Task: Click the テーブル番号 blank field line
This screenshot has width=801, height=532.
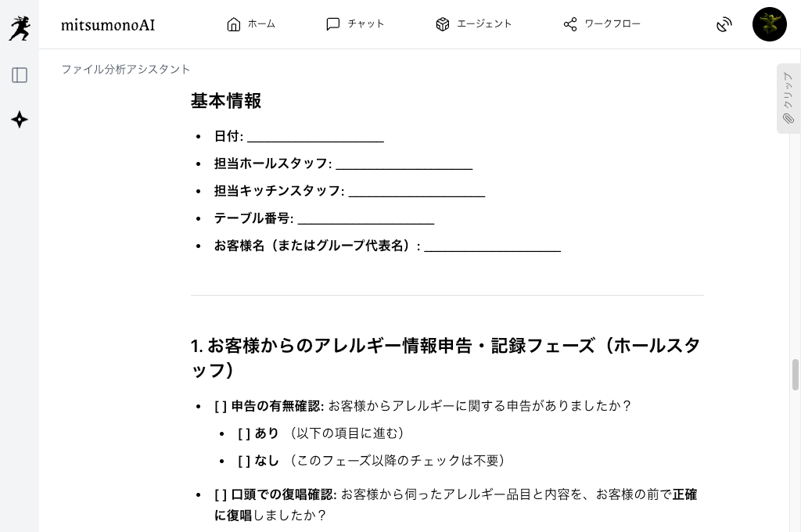Action: pyautogui.click(x=365, y=219)
